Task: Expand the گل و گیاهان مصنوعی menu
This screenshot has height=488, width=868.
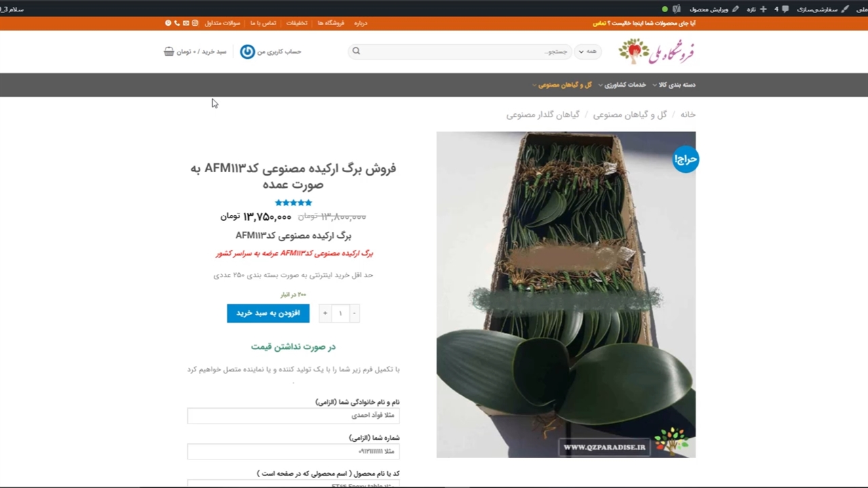Action: pos(564,85)
